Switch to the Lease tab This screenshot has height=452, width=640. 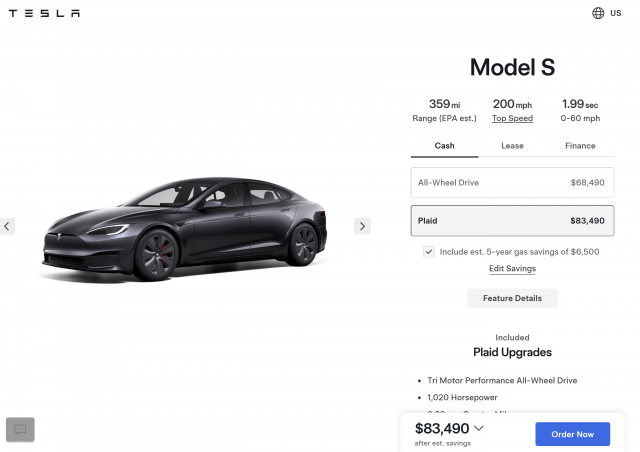point(512,146)
